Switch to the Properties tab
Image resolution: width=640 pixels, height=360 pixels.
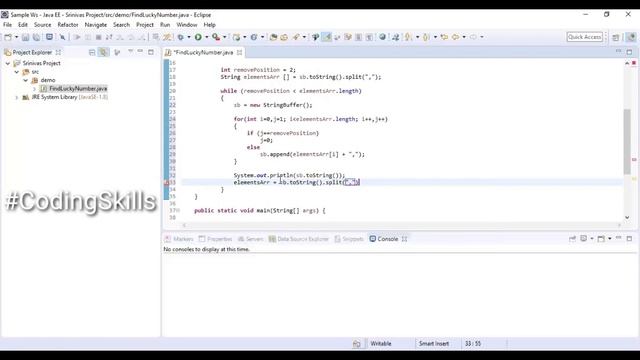pyautogui.click(x=215, y=239)
